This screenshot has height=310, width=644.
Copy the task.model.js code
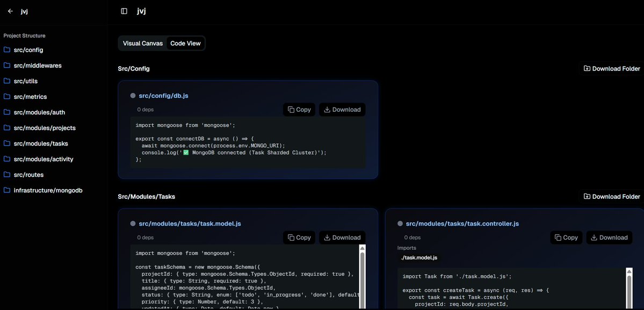(x=299, y=237)
